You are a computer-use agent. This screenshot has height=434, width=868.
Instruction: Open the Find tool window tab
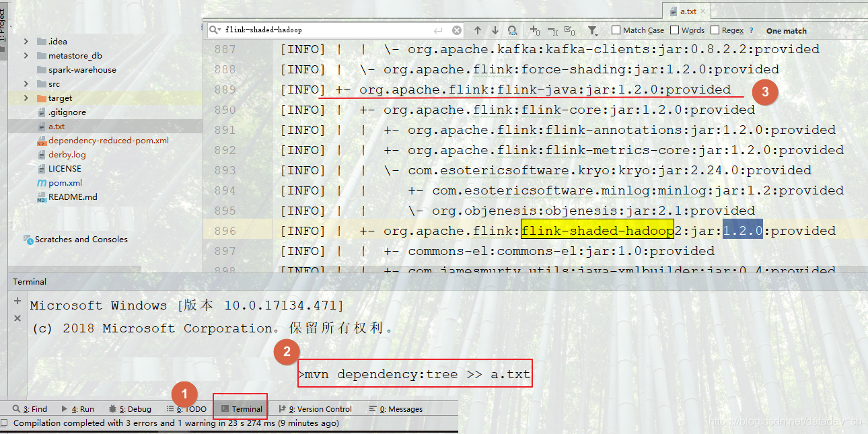click(30, 408)
